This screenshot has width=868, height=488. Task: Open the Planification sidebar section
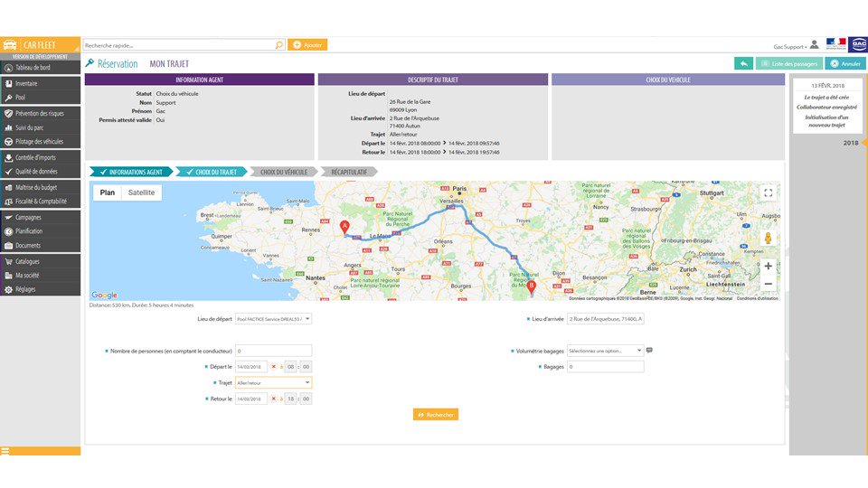40,231
